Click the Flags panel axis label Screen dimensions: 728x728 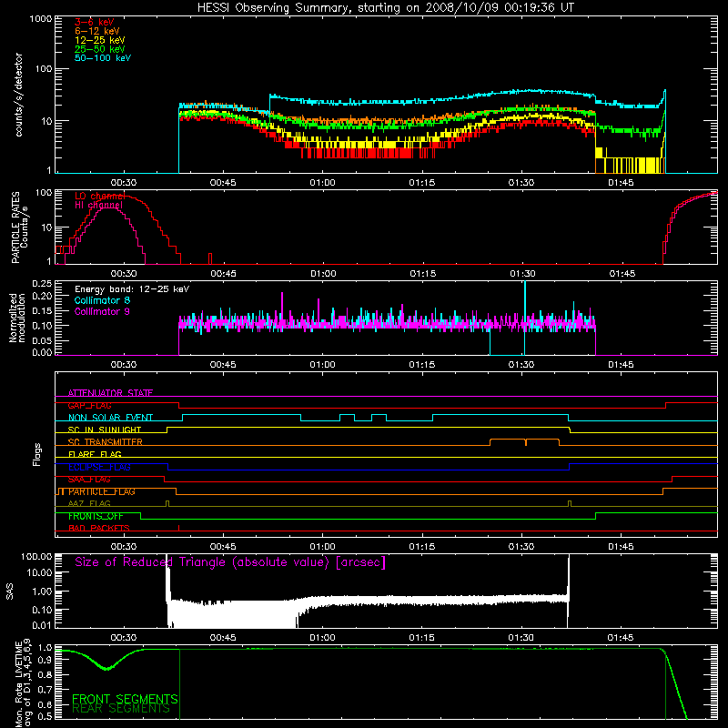tap(36, 454)
